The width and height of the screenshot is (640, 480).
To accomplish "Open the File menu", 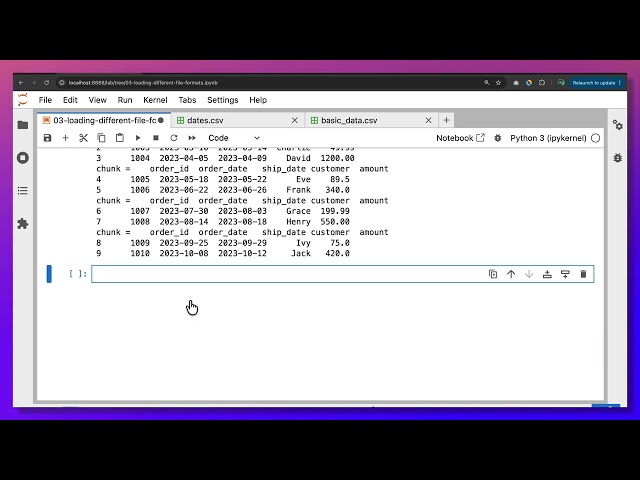I will pos(45,100).
